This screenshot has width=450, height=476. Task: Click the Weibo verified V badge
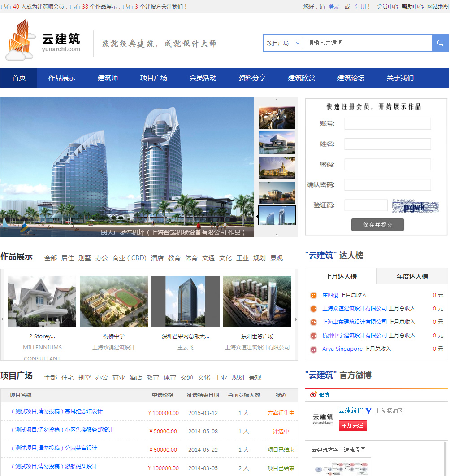click(368, 411)
